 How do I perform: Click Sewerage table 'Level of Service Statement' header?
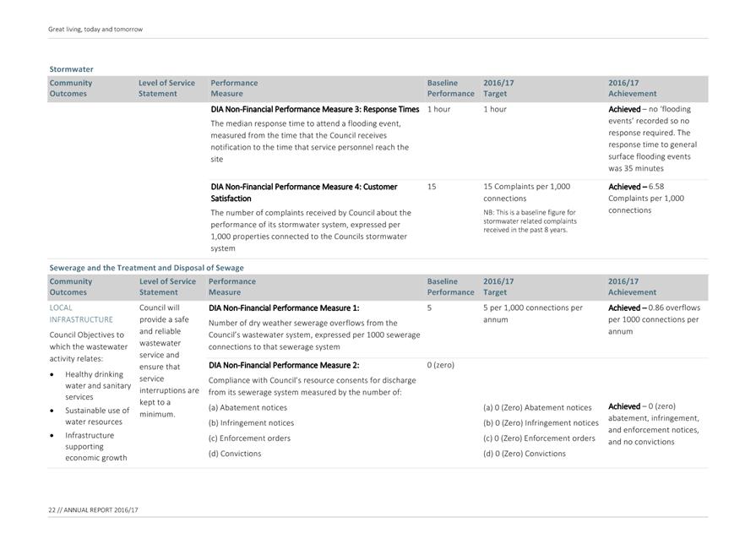coord(168,287)
